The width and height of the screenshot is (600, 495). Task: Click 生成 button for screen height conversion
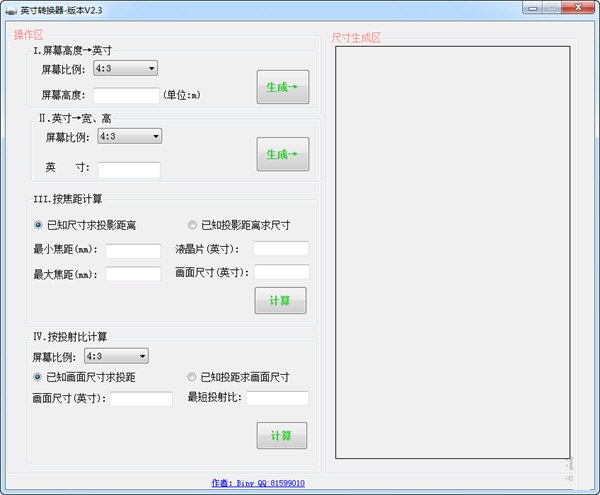pyautogui.click(x=283, y=87)
